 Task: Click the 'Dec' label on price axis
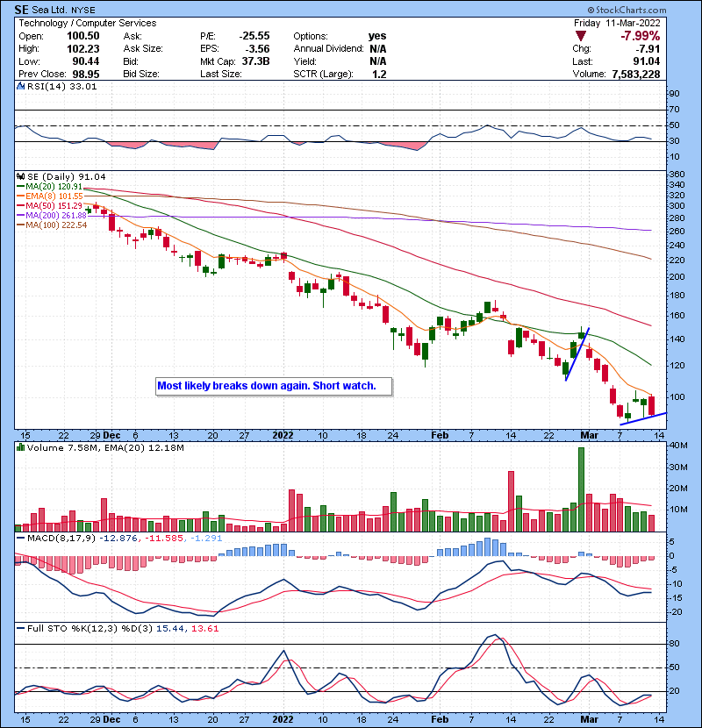pos(111,436)
